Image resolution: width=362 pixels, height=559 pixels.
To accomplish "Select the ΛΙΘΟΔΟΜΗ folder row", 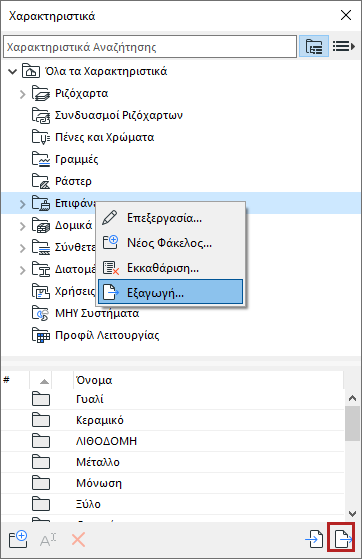I will coord(173,441).
